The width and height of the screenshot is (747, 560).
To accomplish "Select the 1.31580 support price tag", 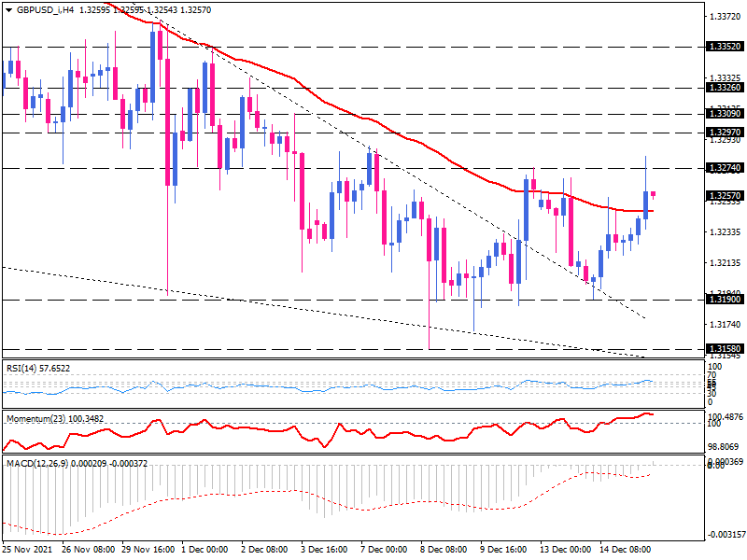I will point(725,348).
